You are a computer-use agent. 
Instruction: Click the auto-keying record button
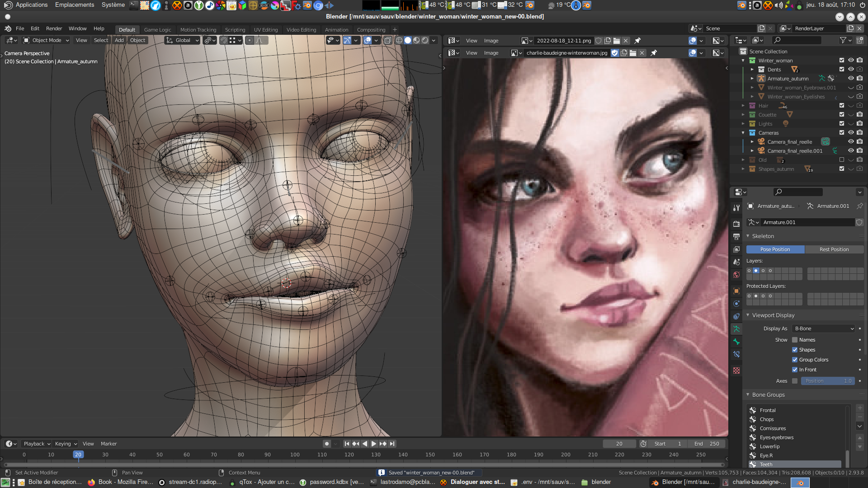(327, 444)
